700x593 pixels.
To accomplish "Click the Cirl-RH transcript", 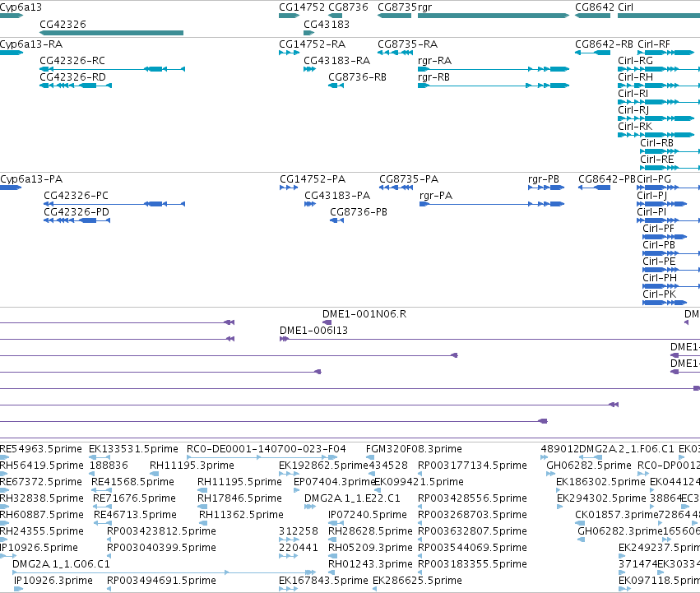I will 659,86.
